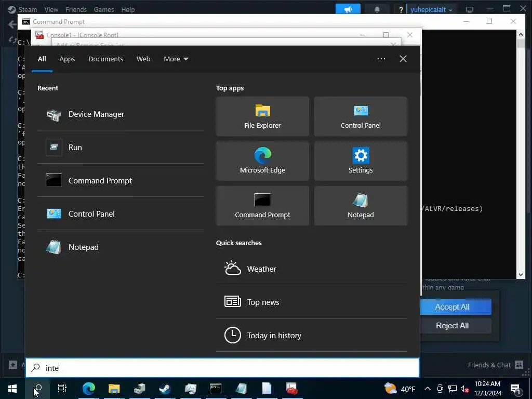The height and width of the screenshot is (399, 532).
Task: Open search options ellipsis menu
Action: tap(381, 59)
